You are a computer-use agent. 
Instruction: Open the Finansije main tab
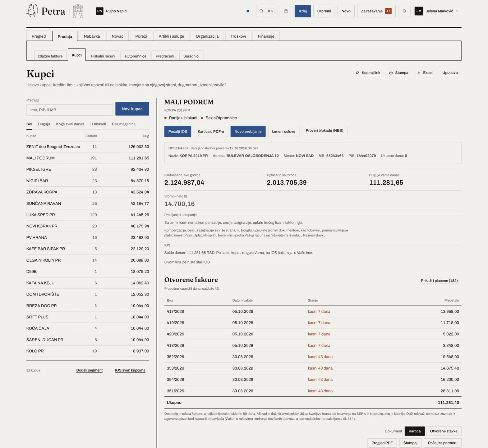pyautogui.click(x=266, y=36)
